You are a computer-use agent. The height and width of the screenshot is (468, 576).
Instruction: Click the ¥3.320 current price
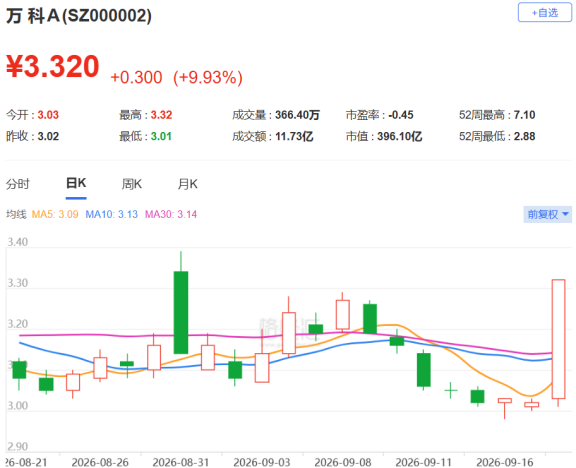[x=53, y=66]
